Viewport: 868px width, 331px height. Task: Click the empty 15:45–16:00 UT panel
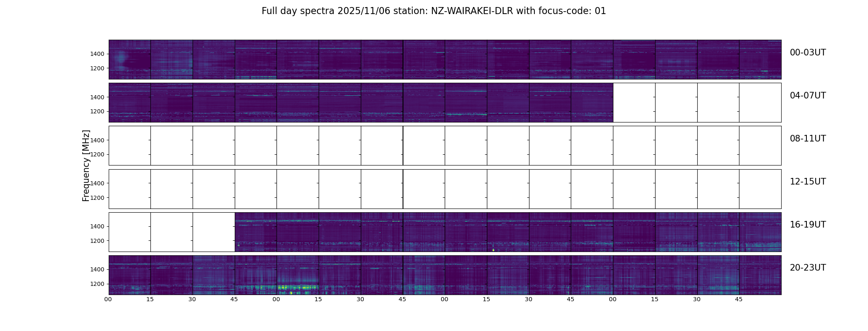760,189
